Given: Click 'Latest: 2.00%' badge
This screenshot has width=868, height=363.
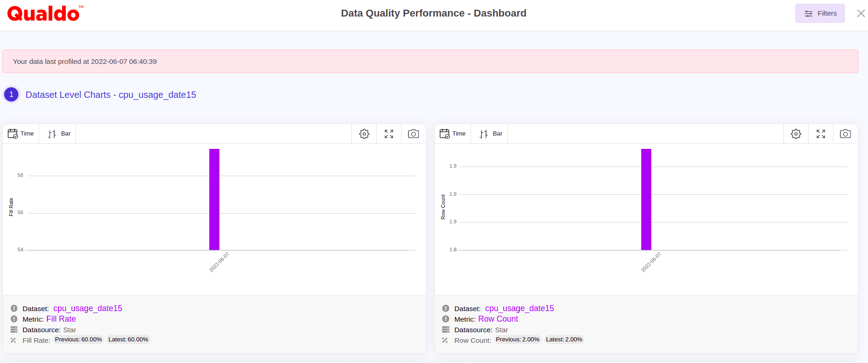Looking at the screenshot, I should tap(564, 340).
